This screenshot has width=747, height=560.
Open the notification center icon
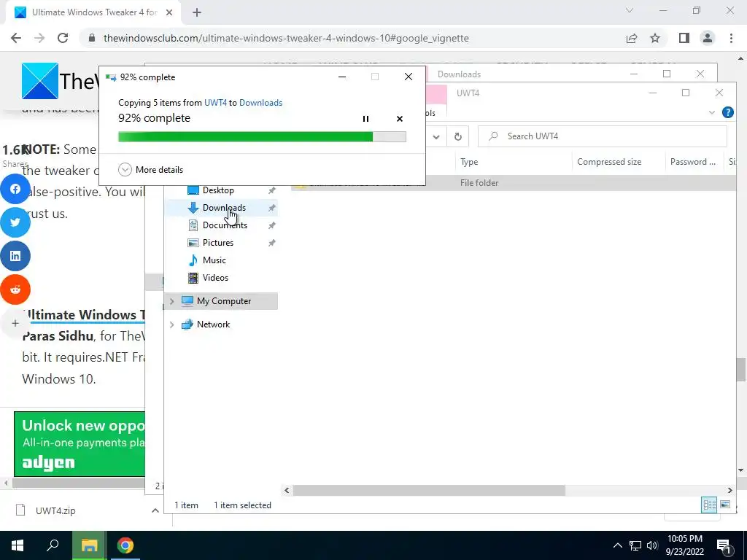(724, 547)
